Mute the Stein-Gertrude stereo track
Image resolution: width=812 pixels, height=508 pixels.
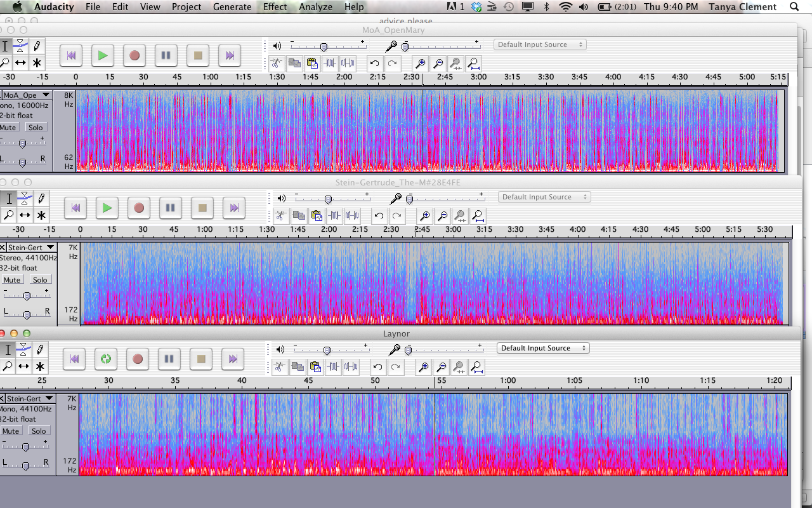tap(12, 279)
